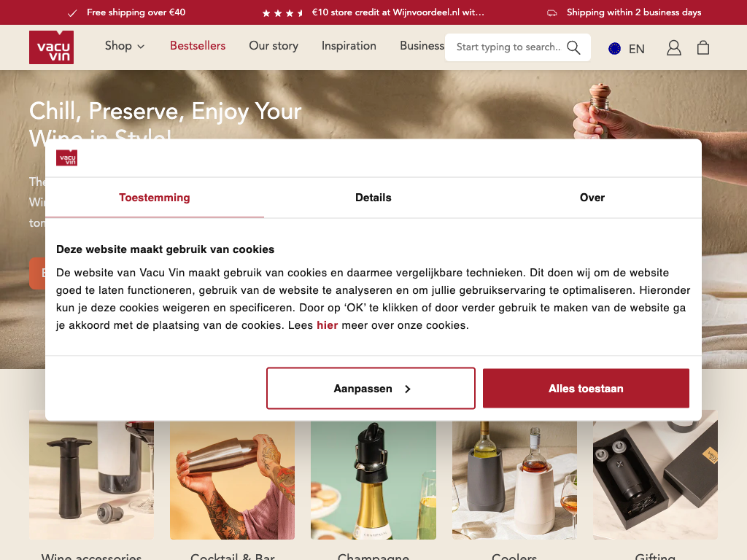747x560 pixels.
Task: Click the Alles toestaan button
Action: coord(586,388)
